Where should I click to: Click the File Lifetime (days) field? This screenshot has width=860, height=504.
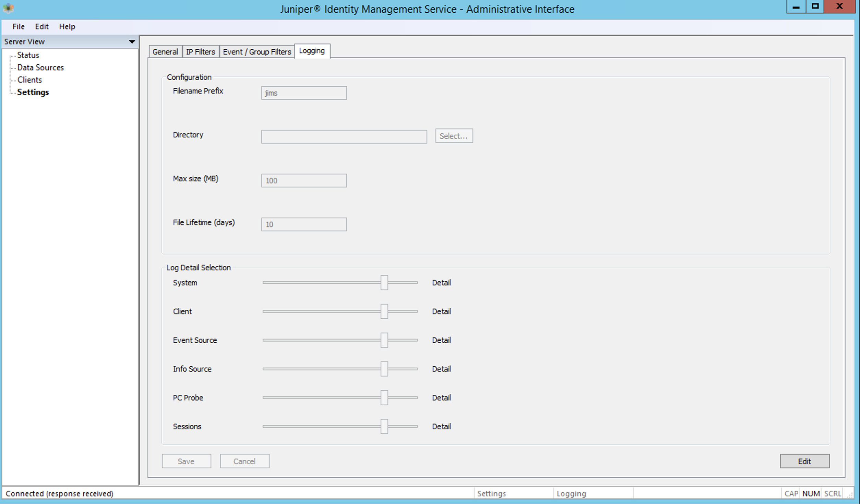click(304, 224)
